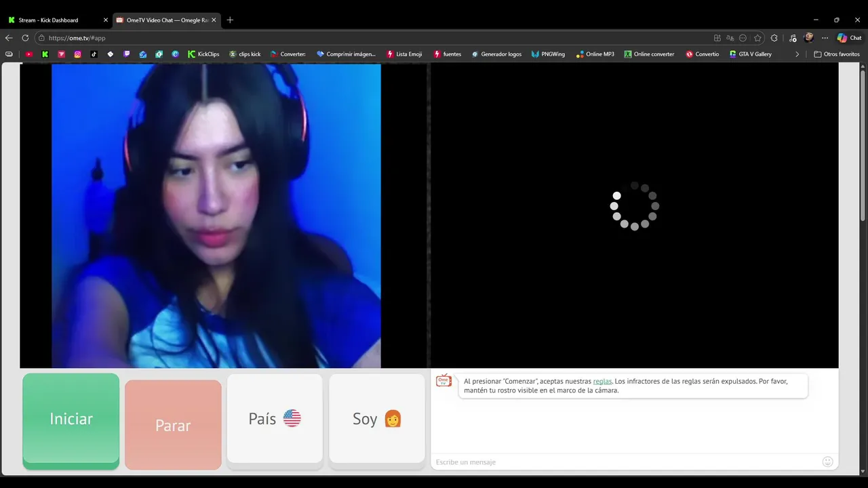Expand the hidden bookmarks overflow chevron

(797, 54)
